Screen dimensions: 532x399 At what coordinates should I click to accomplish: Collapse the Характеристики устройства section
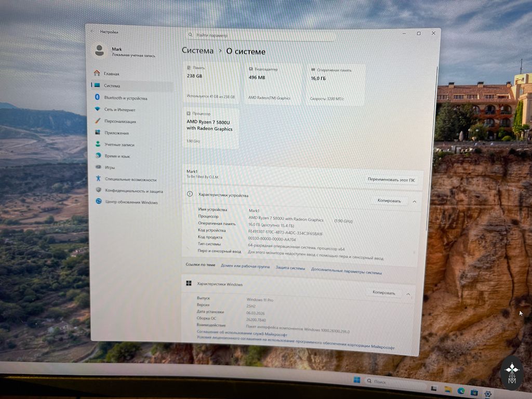click(x=414, y=201)
